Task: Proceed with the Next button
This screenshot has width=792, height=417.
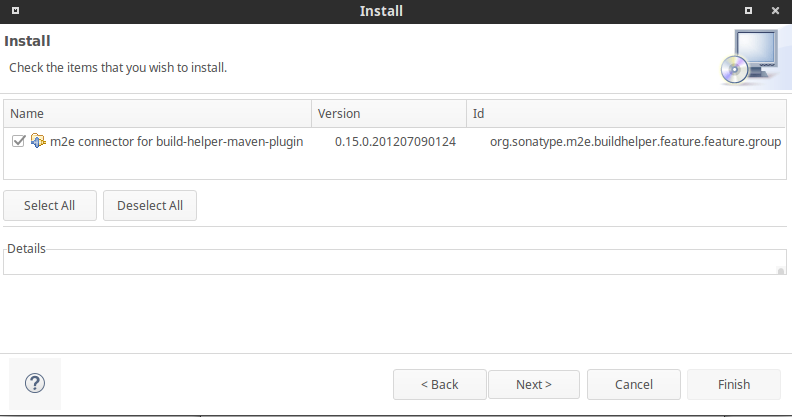Action: 533,385
